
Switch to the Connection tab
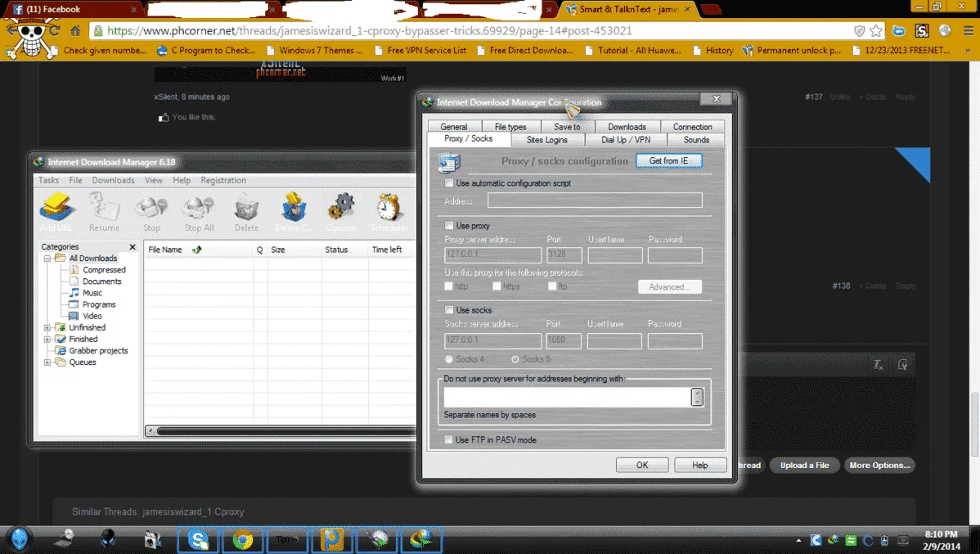tap(693, 126)
